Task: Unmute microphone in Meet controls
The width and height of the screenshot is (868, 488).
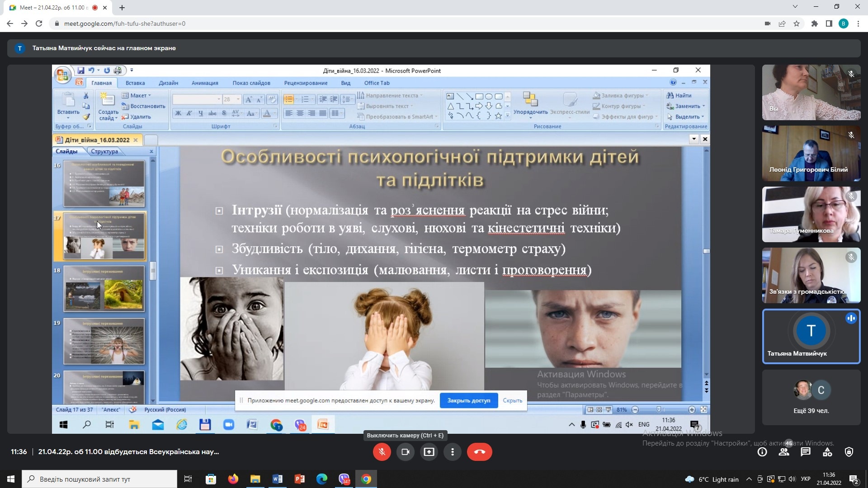Action: tap(382, 452)
